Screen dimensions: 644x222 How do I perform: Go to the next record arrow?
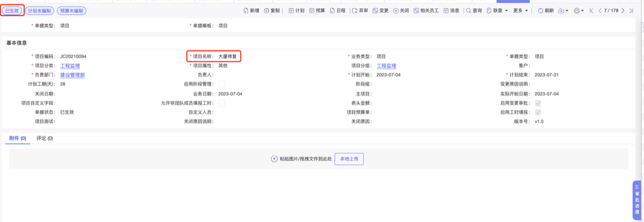(623, 11)
